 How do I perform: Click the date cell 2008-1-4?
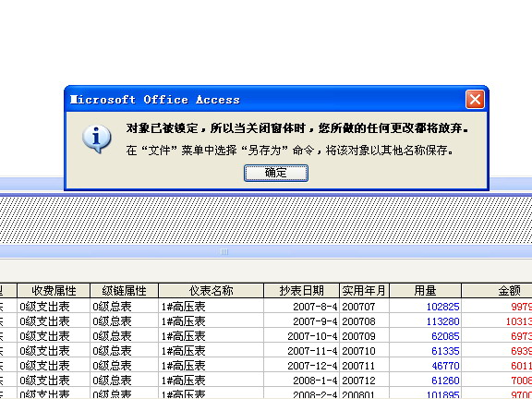pos(302,381)
